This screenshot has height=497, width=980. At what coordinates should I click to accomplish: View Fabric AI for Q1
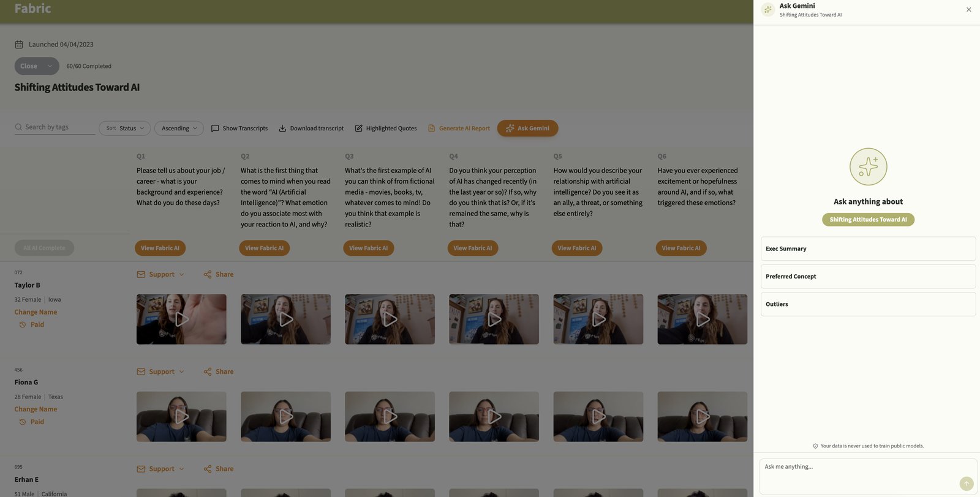pos(160,248)
